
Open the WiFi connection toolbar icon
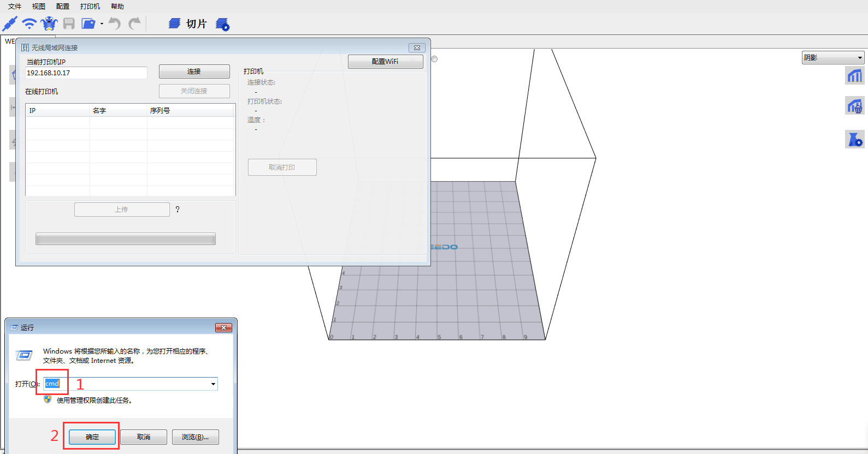[29, 23]
